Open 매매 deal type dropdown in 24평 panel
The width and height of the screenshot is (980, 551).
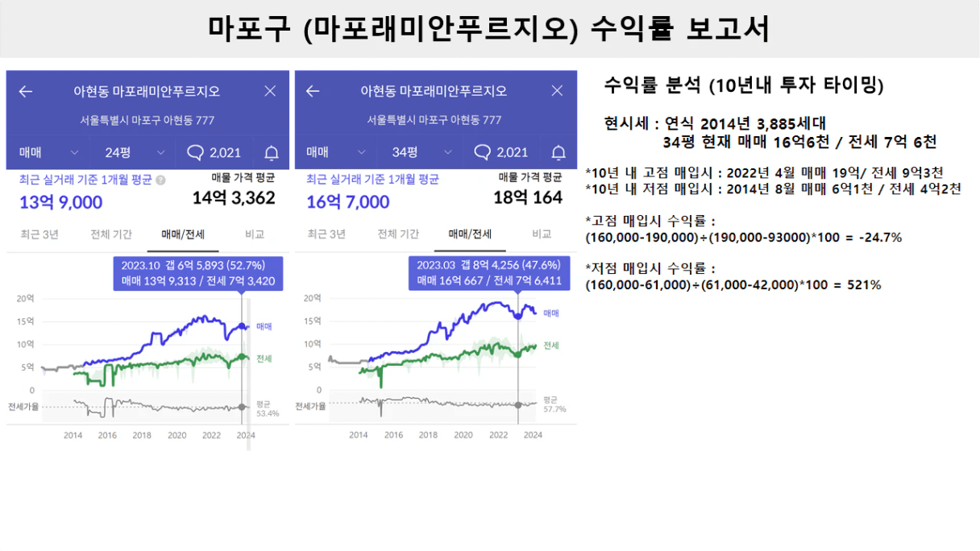pos(48,152)
